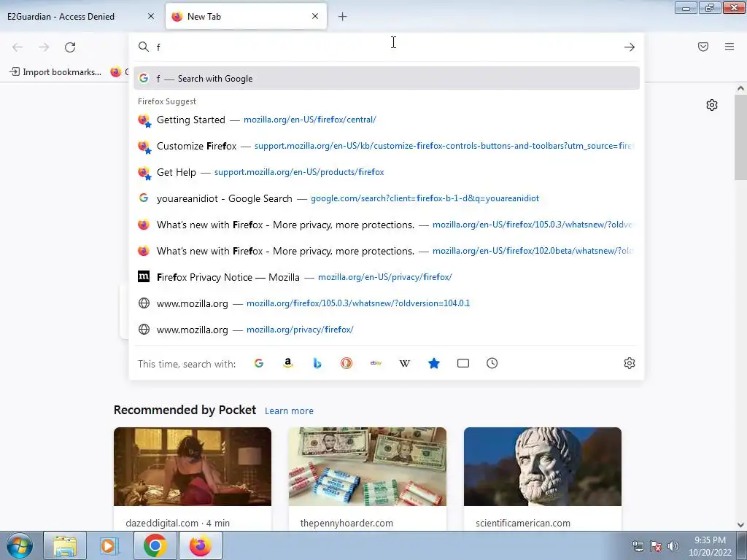Image resolution: width=747 pixels, height=560 pixels.
Task: Click page scrollbar up arrow
Action: (740, 88)
